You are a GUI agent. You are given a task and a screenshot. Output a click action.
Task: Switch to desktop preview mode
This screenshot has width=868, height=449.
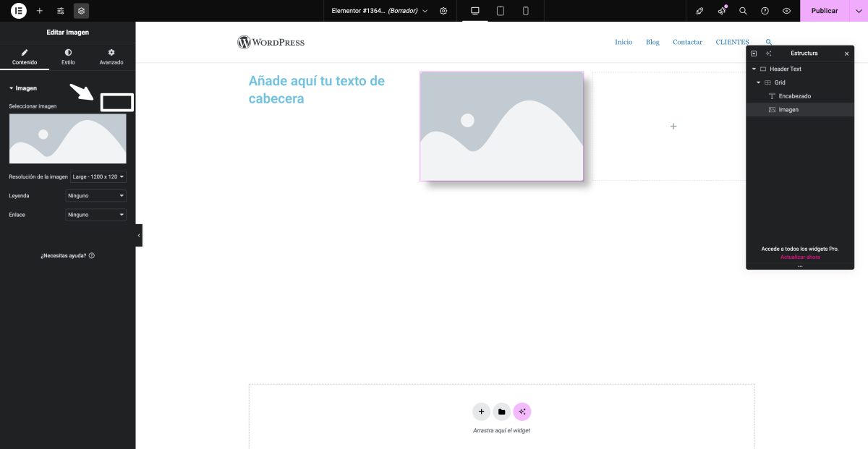point(475,11)
